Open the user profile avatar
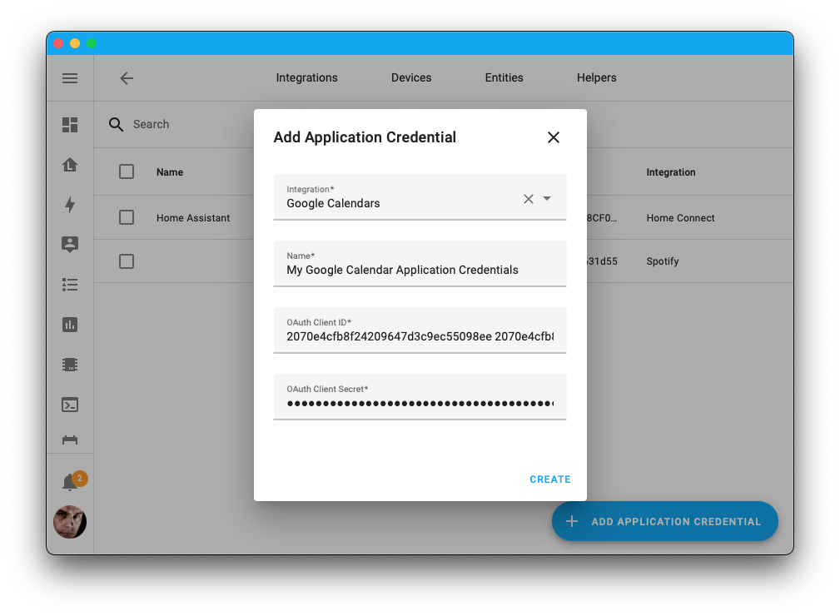The width and height of the screenshot is (840, 616). (70, 522)
